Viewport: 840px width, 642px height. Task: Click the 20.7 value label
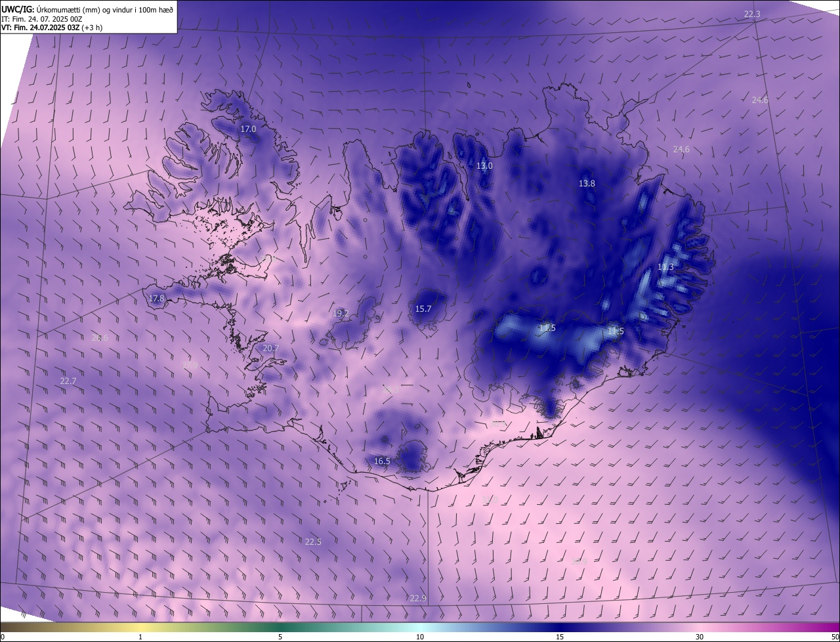coord(270,349)
